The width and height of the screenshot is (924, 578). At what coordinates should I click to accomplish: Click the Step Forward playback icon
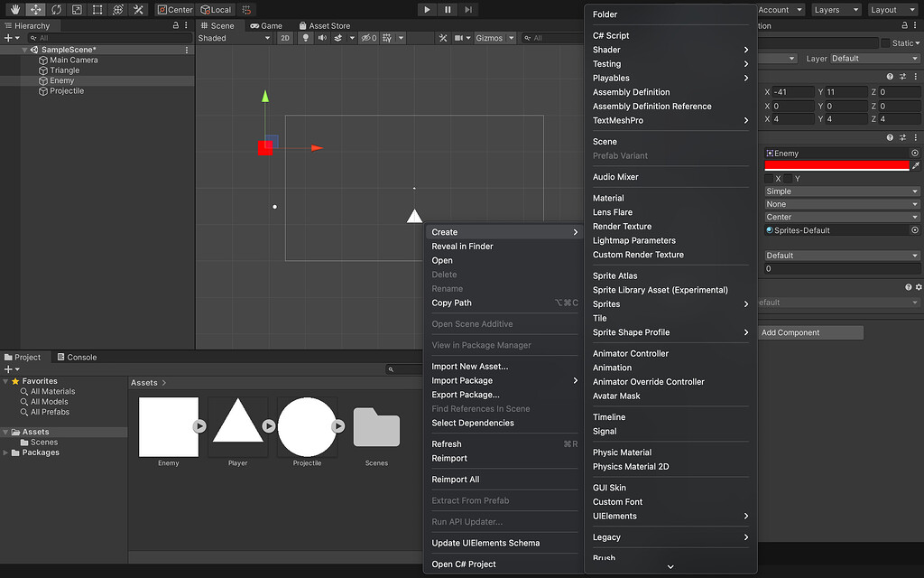467,9
